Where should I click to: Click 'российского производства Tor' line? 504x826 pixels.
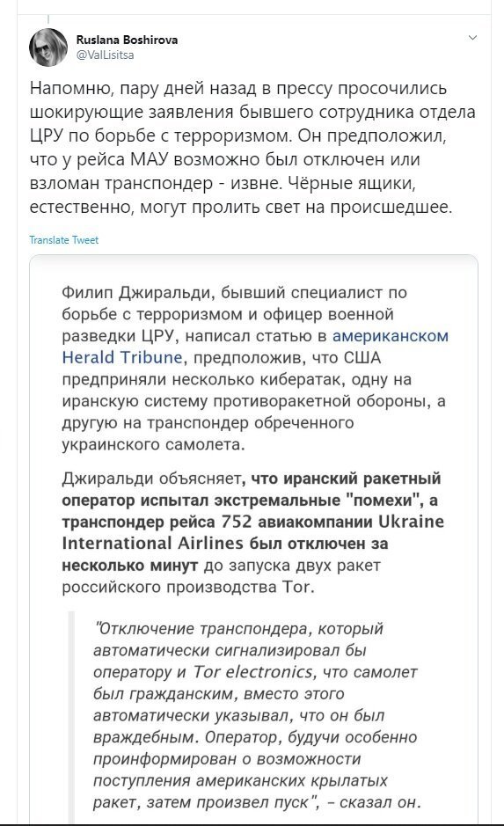tap(188, 587)
